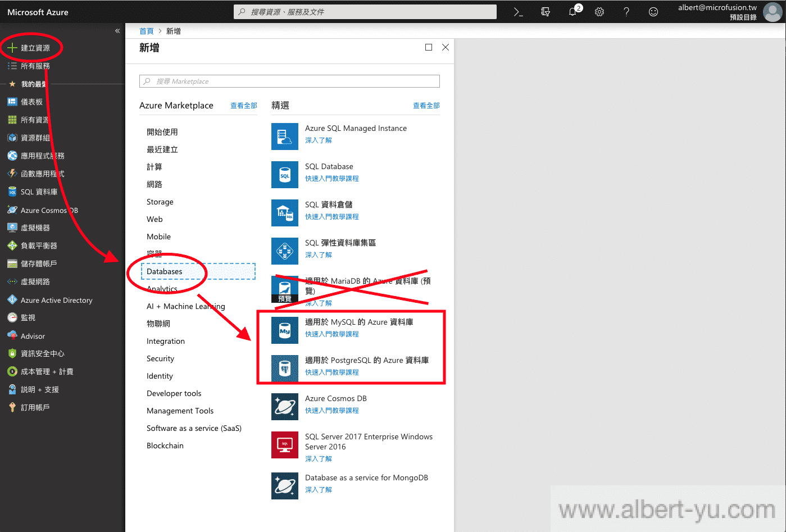The image size is (786, 532).
Task: Open the feedback smiley icon
Action: tap(653, 12)
